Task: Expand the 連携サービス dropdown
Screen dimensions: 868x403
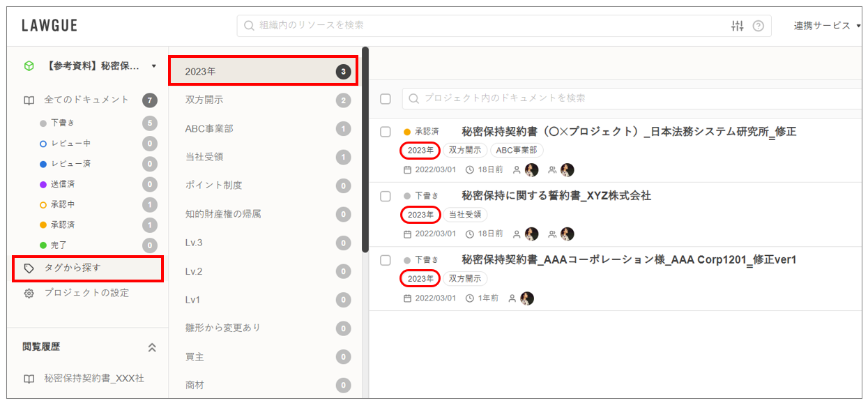Action: point(827,26)
